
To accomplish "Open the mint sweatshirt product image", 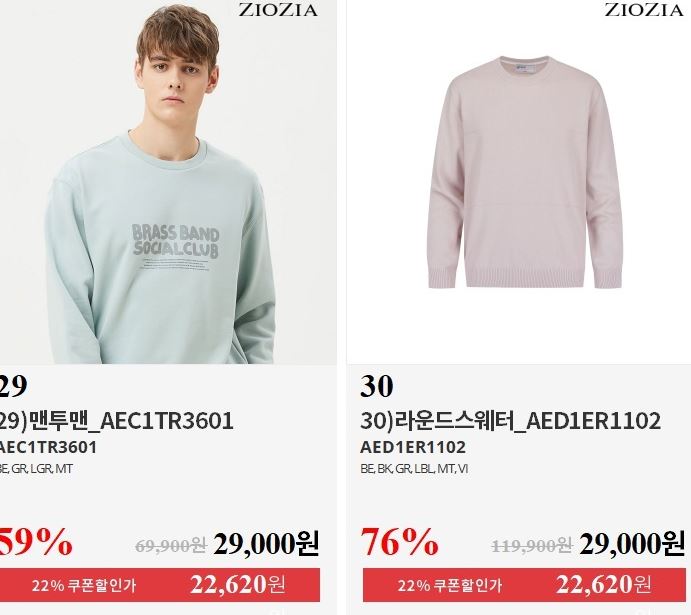I will (168, 182).
